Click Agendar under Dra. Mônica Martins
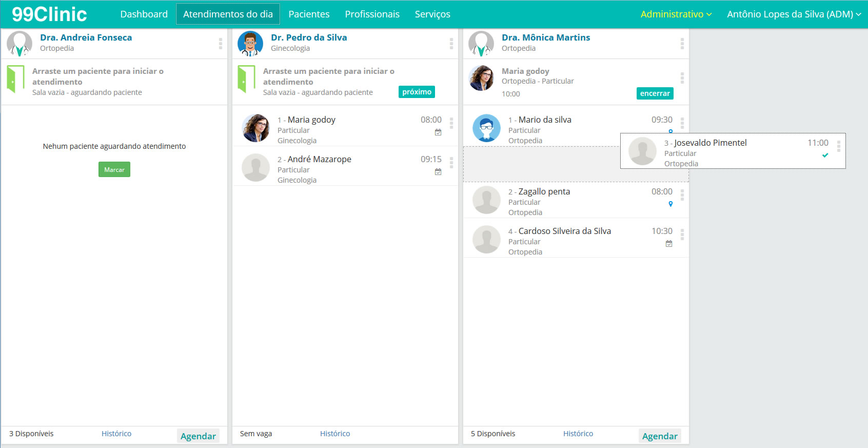Screen dimensions: 868x448 660,436
